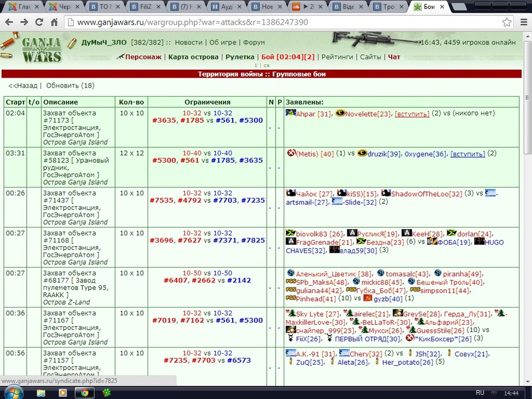Open Рулетка menu link
532x399 pixels.
coord(240,57)
